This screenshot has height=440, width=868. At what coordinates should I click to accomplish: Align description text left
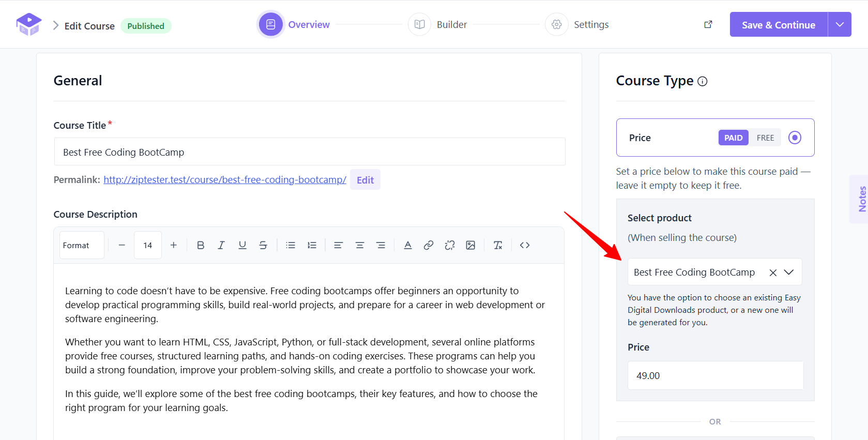click(x=339, y=245)
